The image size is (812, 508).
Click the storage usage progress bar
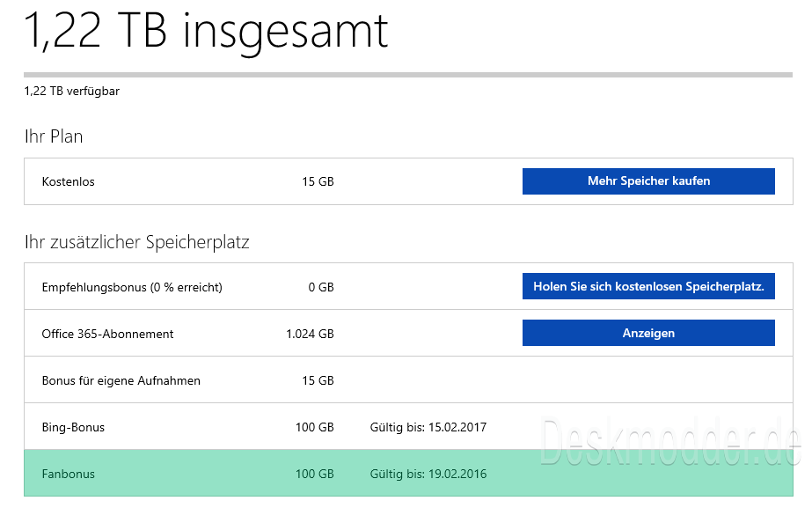coord(408,75)
